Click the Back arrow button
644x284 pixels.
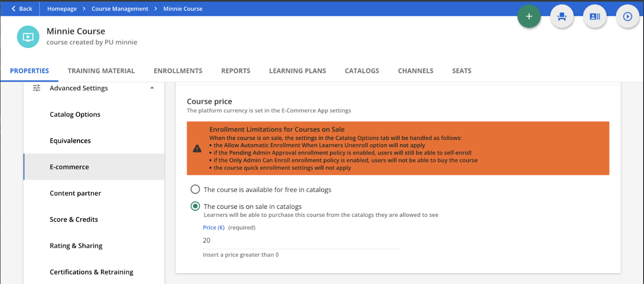tap(22, 9)
